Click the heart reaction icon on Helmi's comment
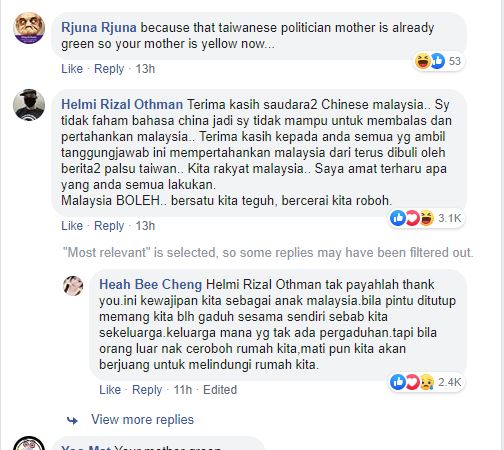Screen dimensions: 504x450 [412, 218]
